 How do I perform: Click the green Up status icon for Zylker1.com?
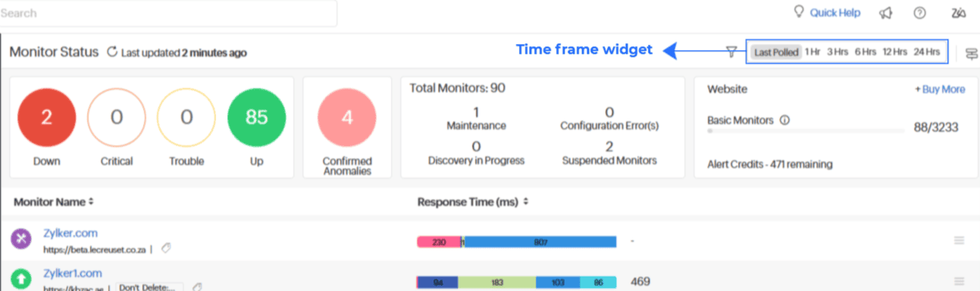pos(21,279)
